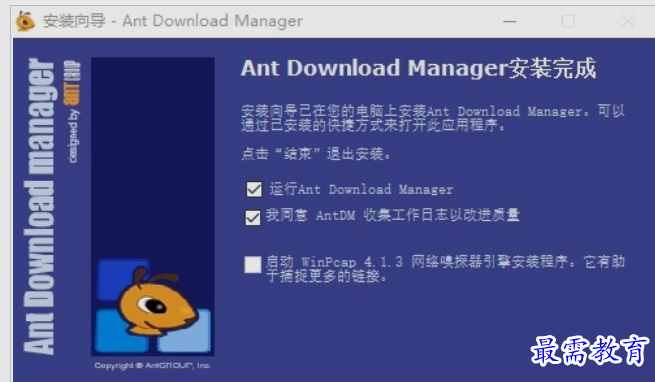Click the vertical Ant Download manager logo text
This screenshot has width=655, height=382.
coord(40,206)
